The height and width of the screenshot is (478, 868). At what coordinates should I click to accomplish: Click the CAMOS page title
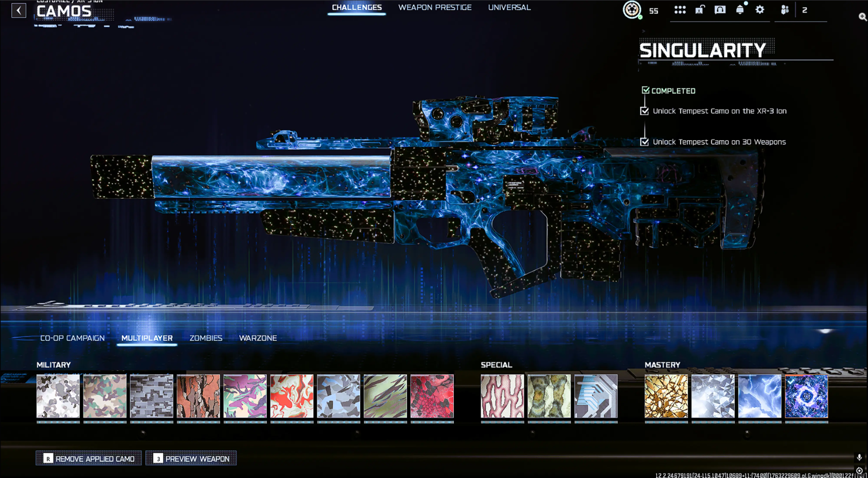[64, 11]
